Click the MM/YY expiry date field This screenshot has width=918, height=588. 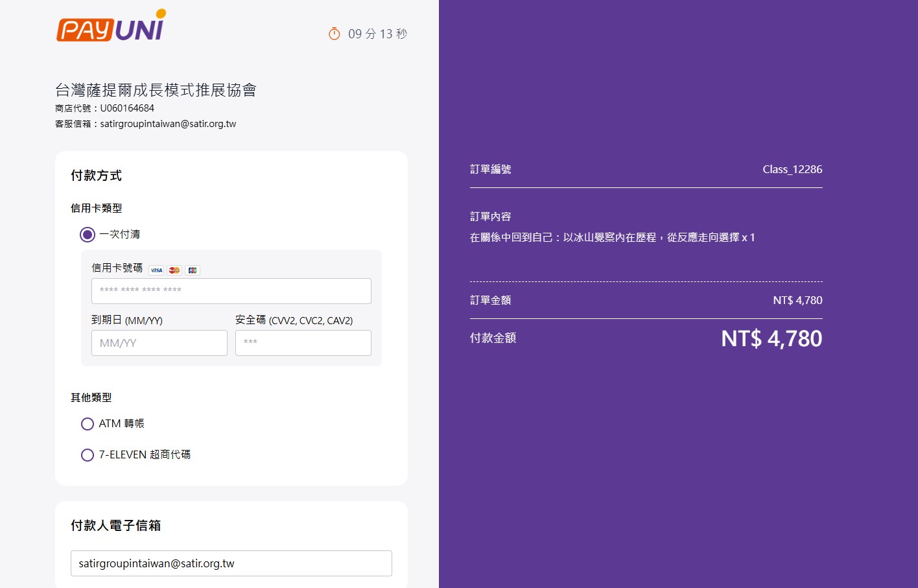pyautogui.click(x=159, y=343)
